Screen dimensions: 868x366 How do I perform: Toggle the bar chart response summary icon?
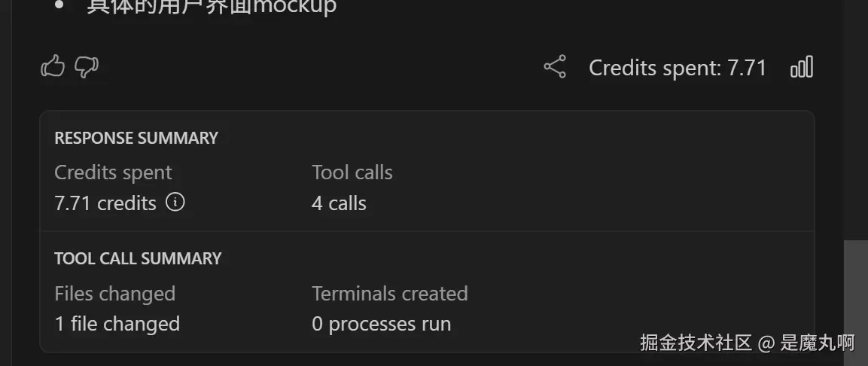802,68
